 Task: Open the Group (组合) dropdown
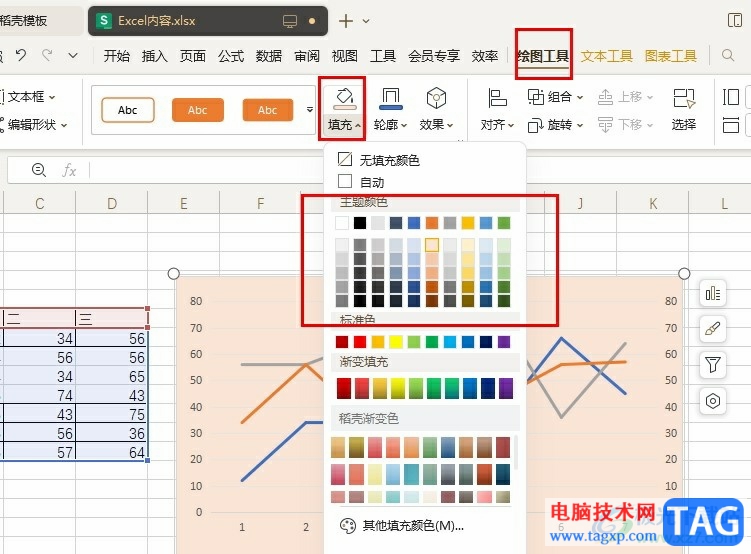tap(549, 97)
